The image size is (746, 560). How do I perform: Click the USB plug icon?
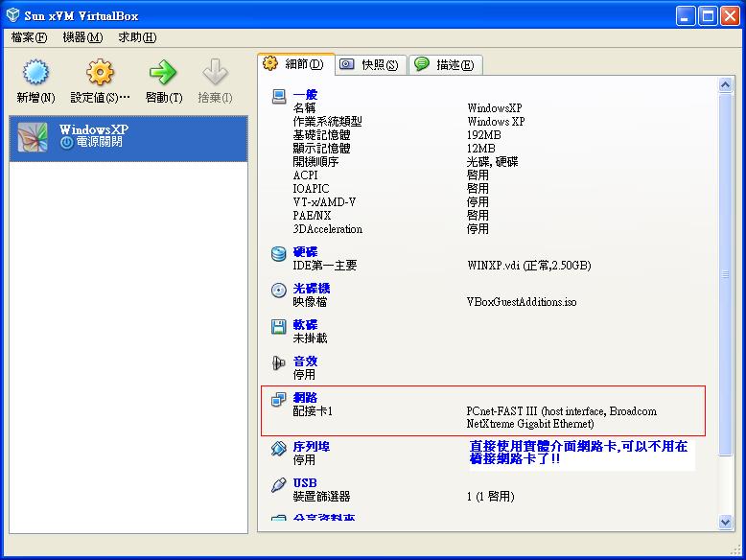[x=279, y=485]
